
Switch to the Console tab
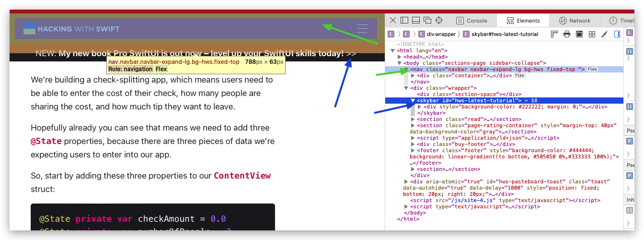point(471,21)
